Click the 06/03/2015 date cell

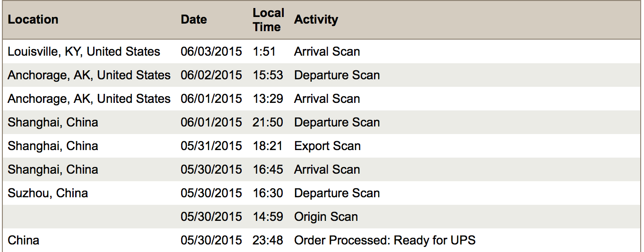tap(211, 51)
